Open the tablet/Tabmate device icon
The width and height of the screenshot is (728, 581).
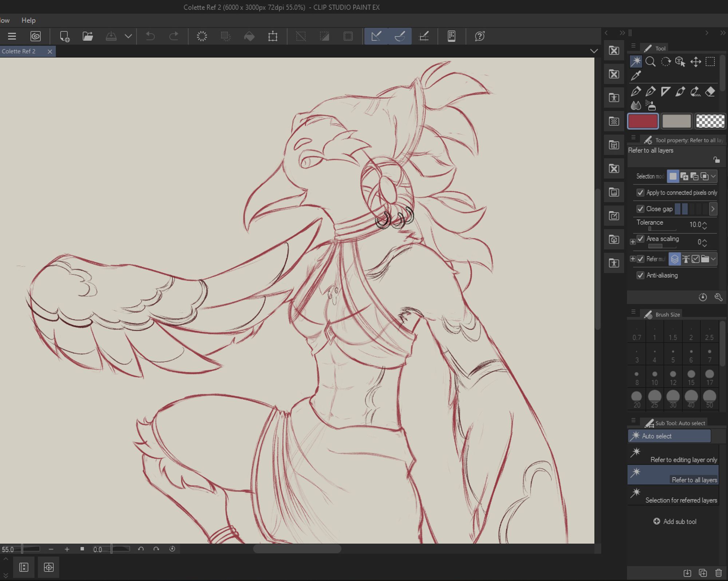[x=452, y=36]
